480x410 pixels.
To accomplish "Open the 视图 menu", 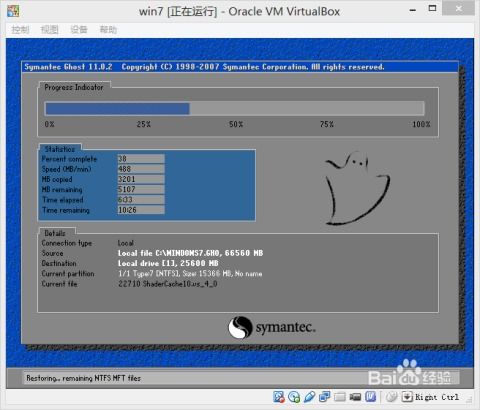I will pyautogui.click(x=50, y=30).
